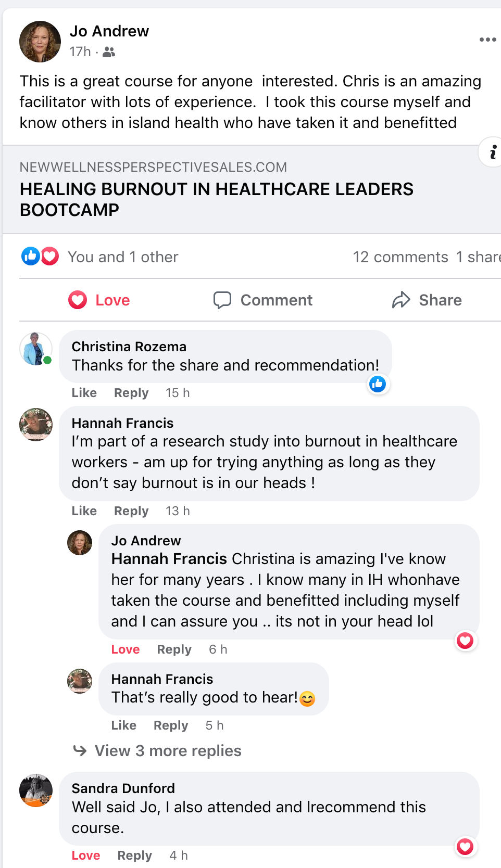The height and width of the screenshot is (868, 501).
Task: View the 12 comments count
Action: (400, 257)
